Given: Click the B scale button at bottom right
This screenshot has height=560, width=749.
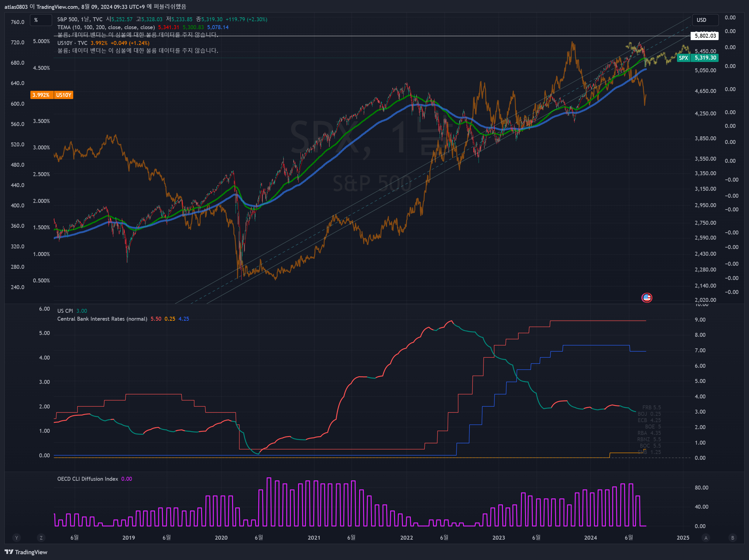Looking at the screenshot, I should pyautogui.click(x=732, y=538).
